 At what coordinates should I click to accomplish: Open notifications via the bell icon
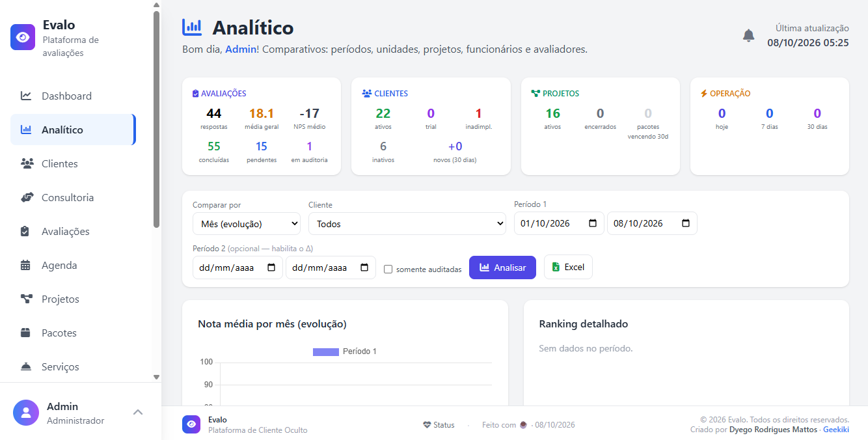[x=749, y=36]
